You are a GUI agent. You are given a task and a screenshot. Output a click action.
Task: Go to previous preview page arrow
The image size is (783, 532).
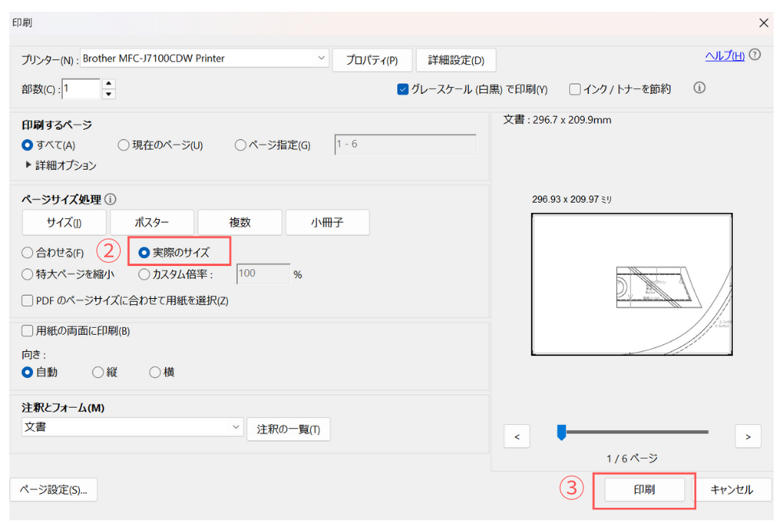517,437
